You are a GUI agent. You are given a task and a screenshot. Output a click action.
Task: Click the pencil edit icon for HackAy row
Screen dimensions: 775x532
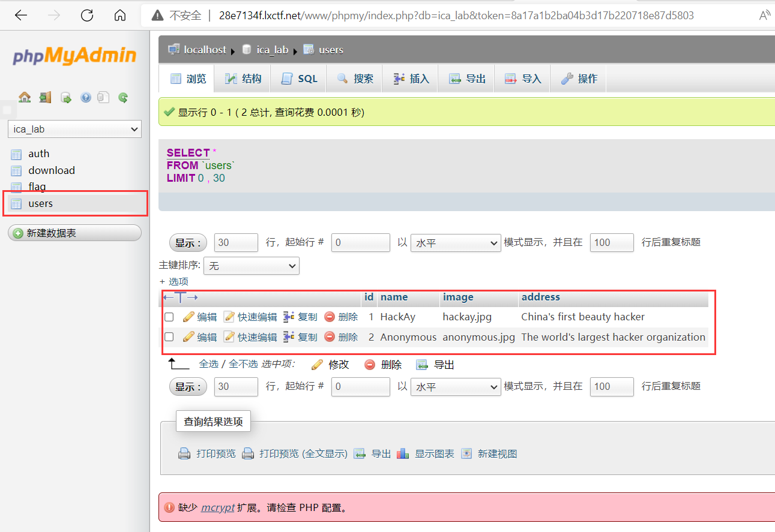188,317
